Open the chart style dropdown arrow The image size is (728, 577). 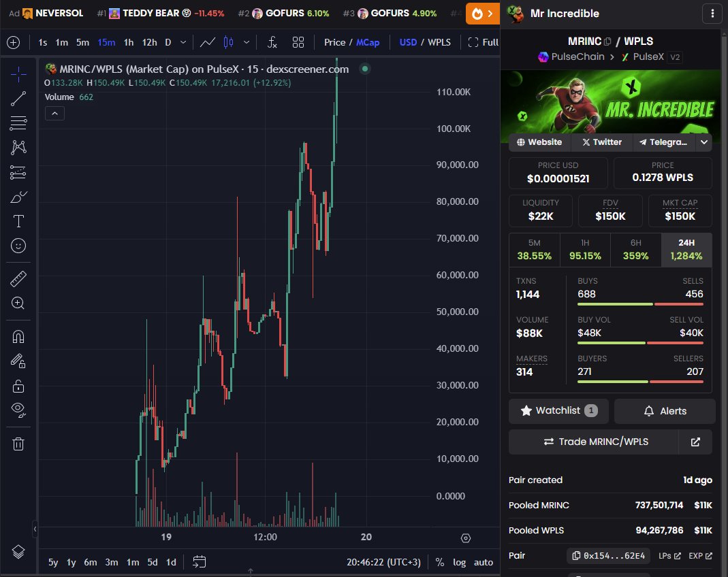point(247,43)
